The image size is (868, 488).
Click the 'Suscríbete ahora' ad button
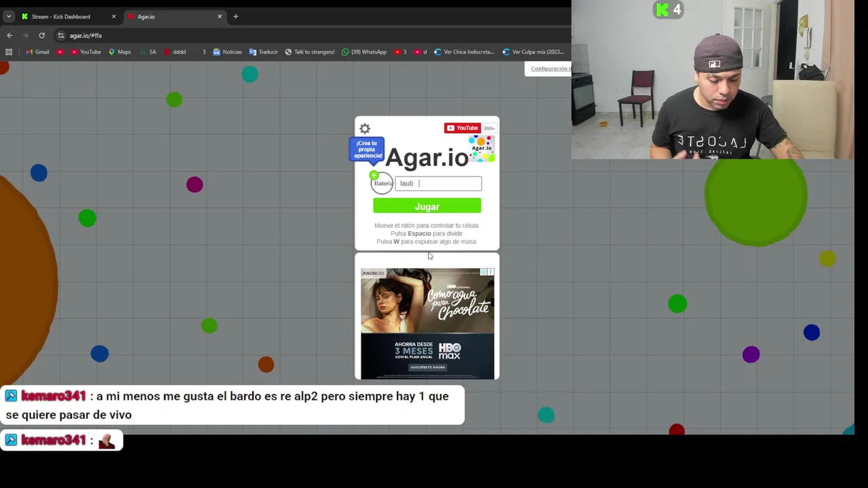tap(427, 367)
